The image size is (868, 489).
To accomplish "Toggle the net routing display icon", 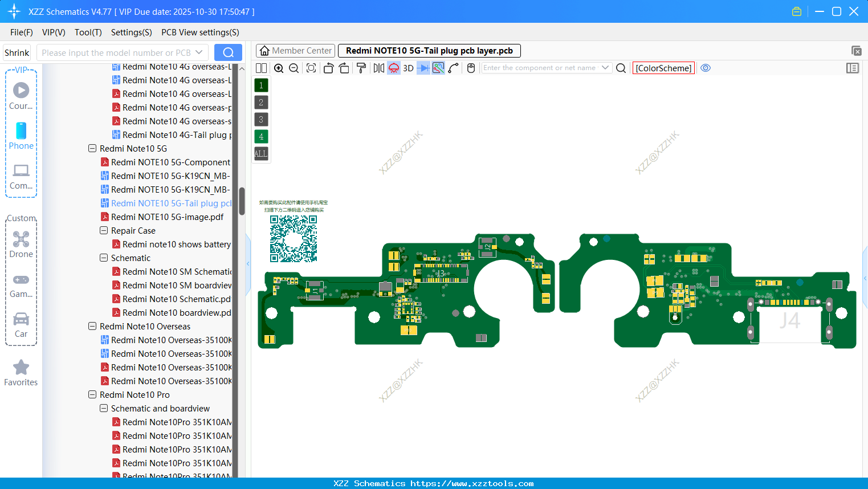I will click(x=438, y=68).
